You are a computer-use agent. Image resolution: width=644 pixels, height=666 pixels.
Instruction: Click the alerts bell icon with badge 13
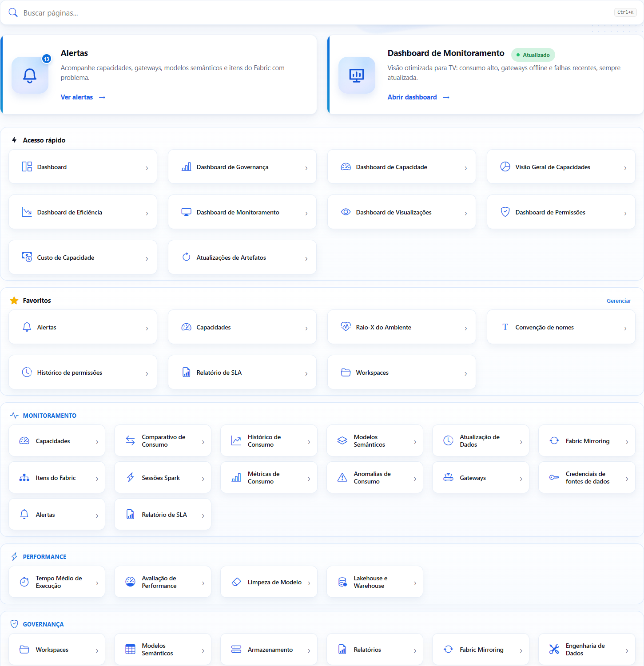pos(30,75)
